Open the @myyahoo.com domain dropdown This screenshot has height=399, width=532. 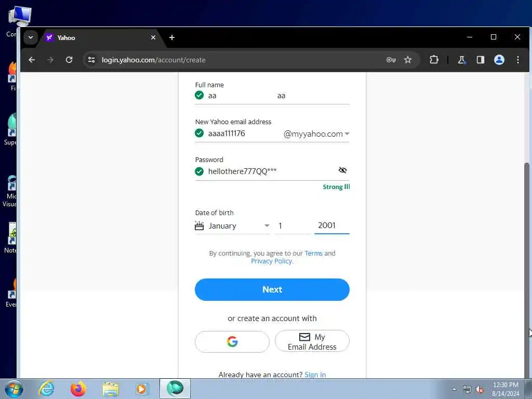point(316,134)
